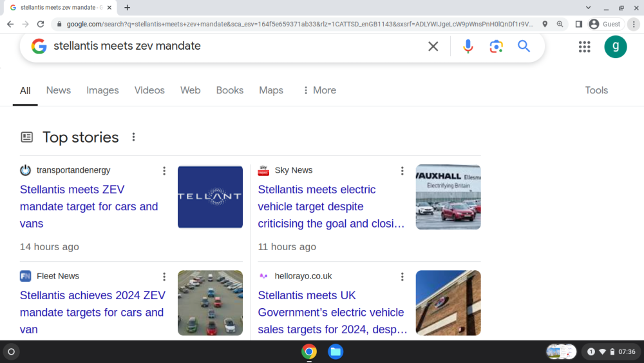Switch to the Videos results tab

(149, 90)
